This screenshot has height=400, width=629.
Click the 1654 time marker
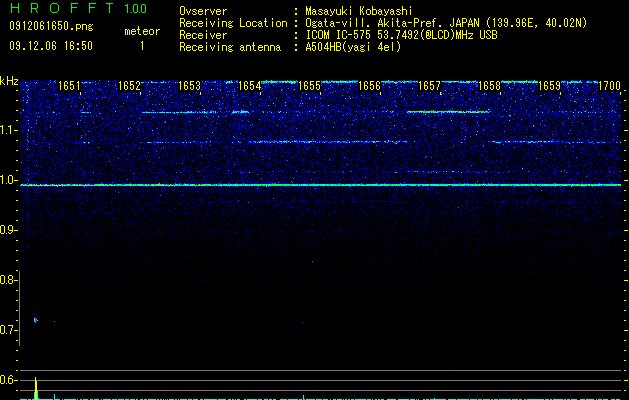pos(249,85)
